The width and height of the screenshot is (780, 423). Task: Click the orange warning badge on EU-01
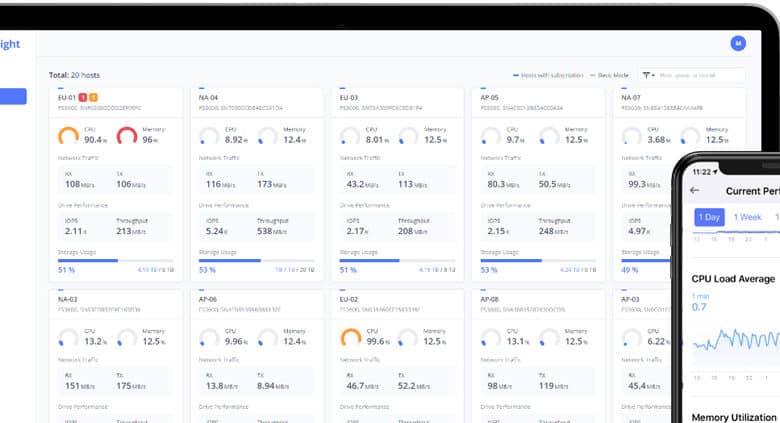[x=93, y=98]
